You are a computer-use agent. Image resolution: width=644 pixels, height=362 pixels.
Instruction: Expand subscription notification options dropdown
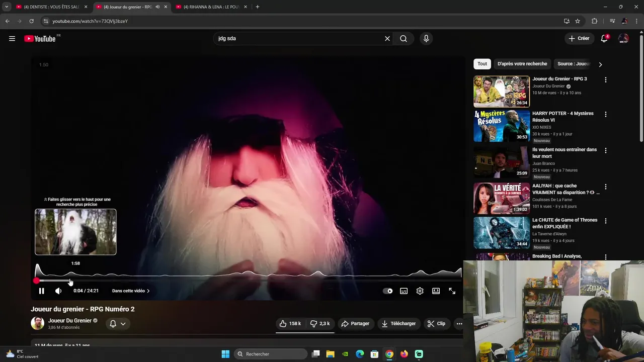pyautogui.click(x=118, y=324)
